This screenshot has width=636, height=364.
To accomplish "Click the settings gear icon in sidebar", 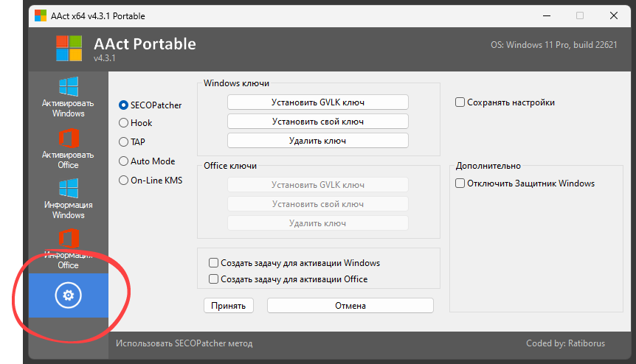I will pos(69,295).
